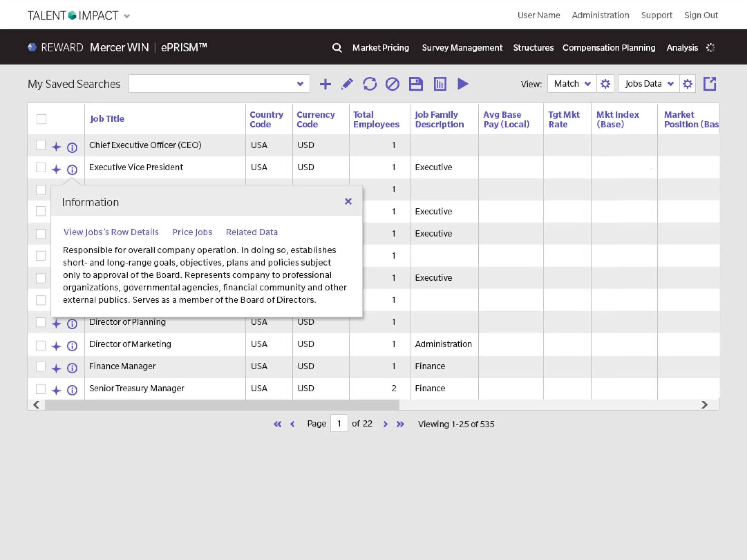Click the save floppy disk icon

(416, 84)
